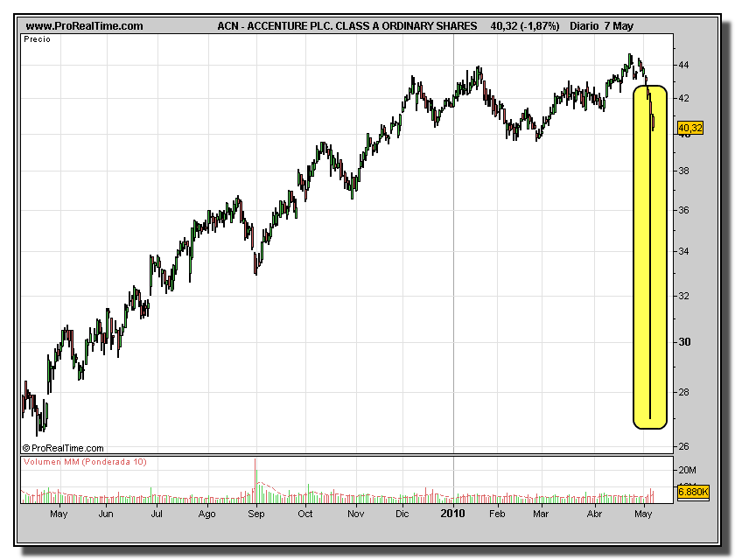Click the 34 price axis label
Viewport: 735px width, 560px height.
click(x=683, y=252)
